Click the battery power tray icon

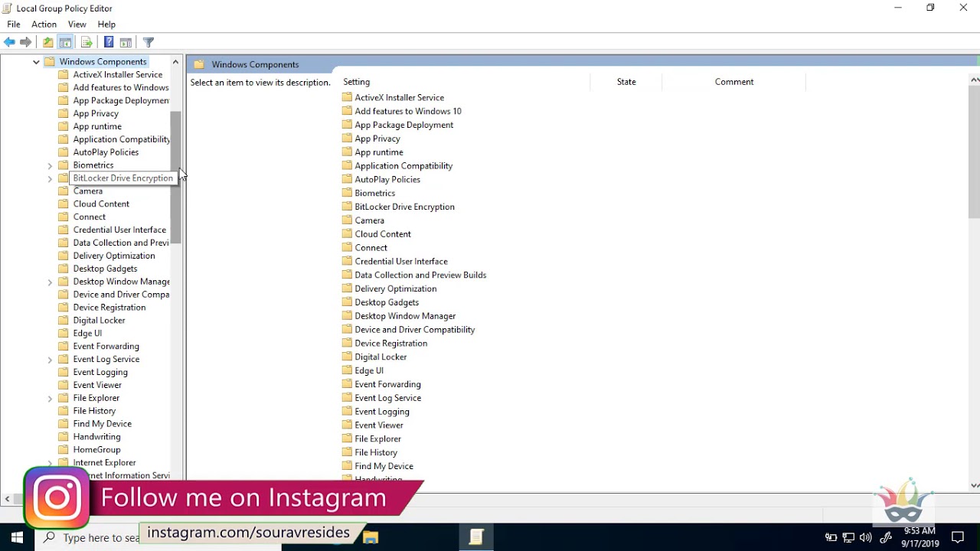(x=831, y=537)
